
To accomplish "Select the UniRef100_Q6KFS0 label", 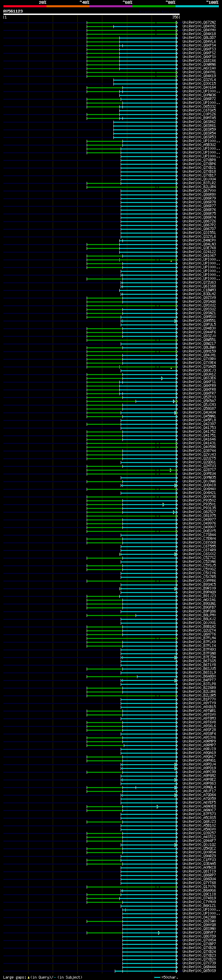I will click(x=199, y=57).
